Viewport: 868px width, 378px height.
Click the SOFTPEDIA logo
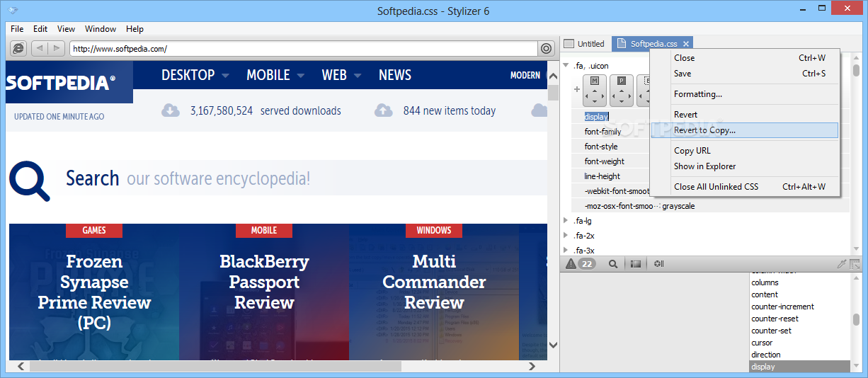[60, 83]
